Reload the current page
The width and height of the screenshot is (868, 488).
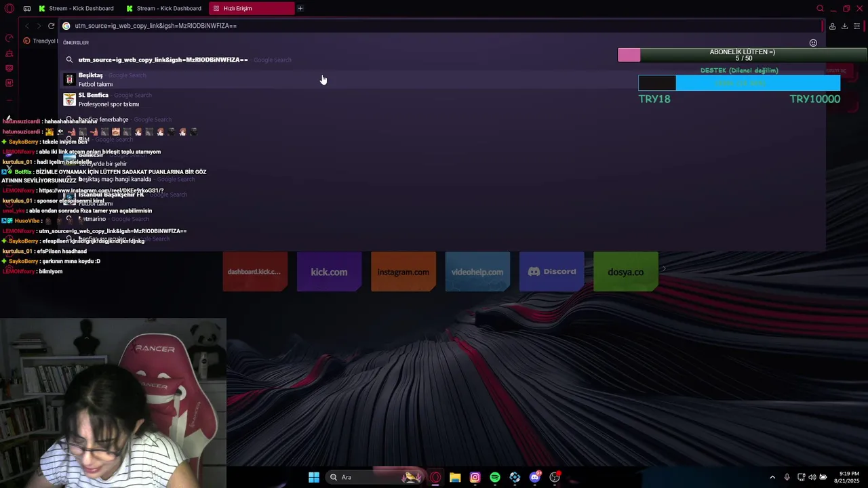pyautogui.click(x=51, y=26)
